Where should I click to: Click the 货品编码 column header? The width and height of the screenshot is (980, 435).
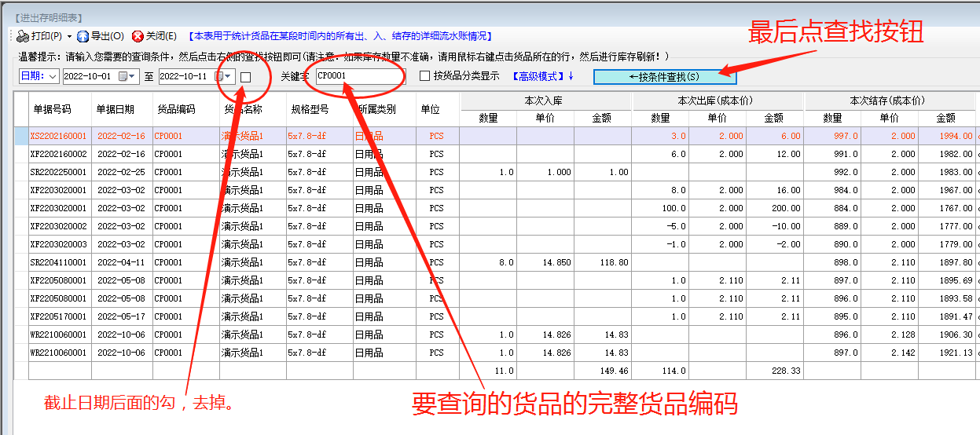(176, 109)
